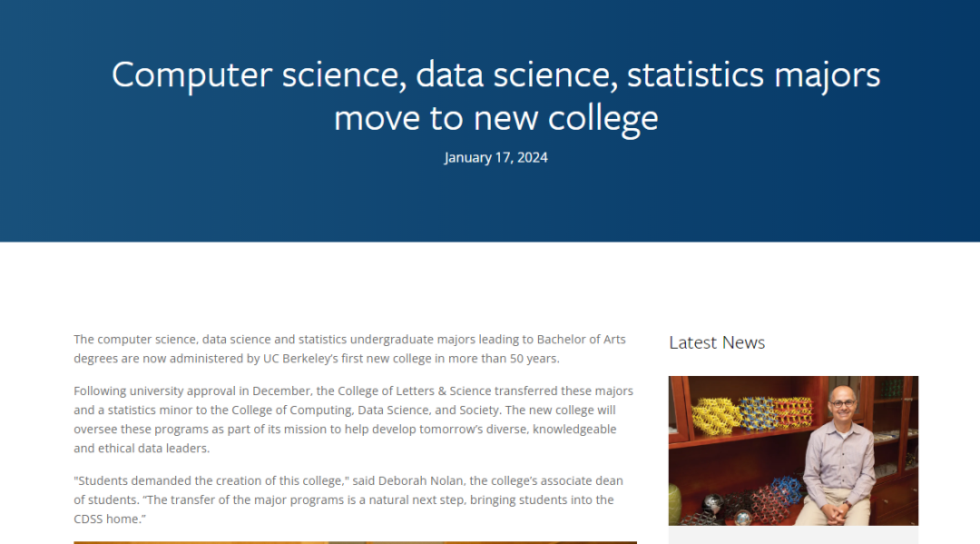The image size is (980, 544).
Task: Click the article headline about majors moving
Action: coord(495,95)
